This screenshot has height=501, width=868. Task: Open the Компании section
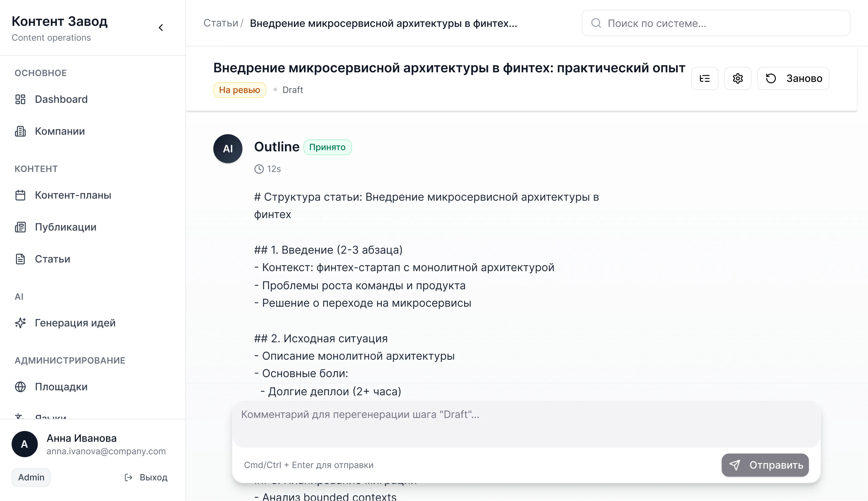click(60, 131)
